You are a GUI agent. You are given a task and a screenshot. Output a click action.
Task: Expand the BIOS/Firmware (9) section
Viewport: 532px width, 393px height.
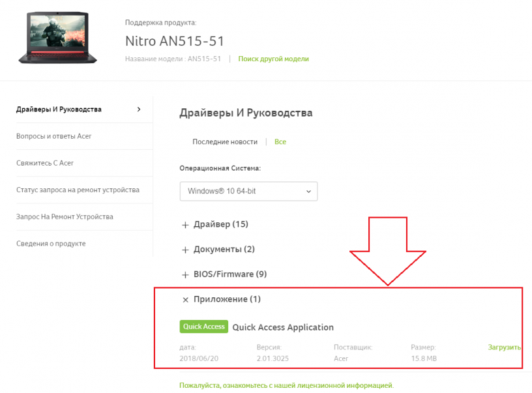coord(229,274)
